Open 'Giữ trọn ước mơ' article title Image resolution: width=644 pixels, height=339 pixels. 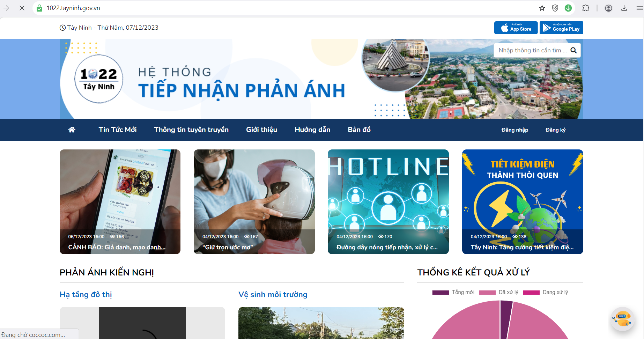pyautogui.click(x=228, y=247)
